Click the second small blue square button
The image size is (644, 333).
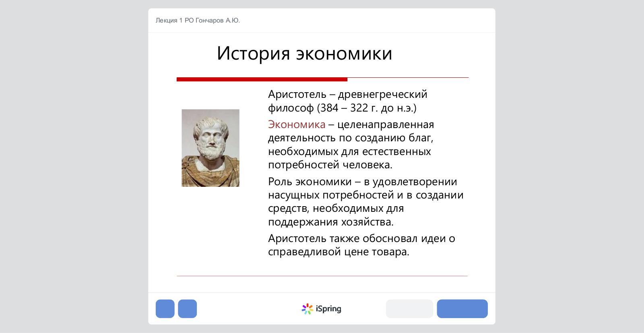[x=188, y=309]
